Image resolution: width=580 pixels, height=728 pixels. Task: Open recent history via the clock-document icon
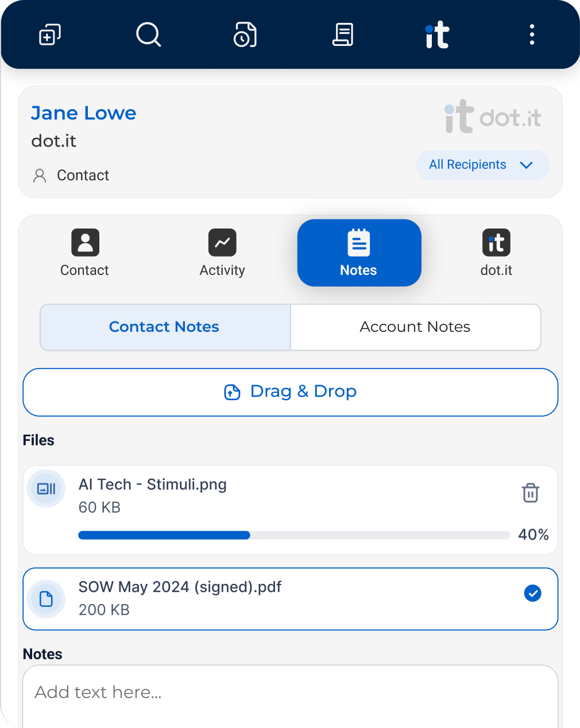(x=245, y=34)
